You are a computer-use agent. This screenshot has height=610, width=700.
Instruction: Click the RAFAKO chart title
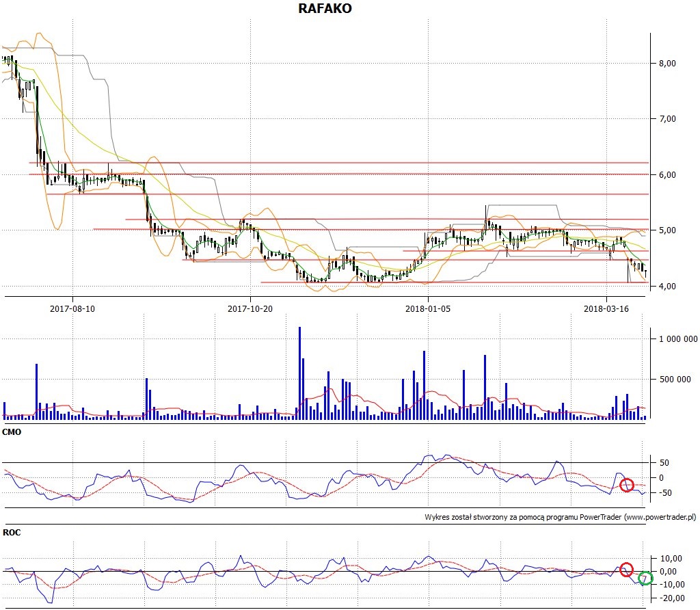click(x=325, y=8)
